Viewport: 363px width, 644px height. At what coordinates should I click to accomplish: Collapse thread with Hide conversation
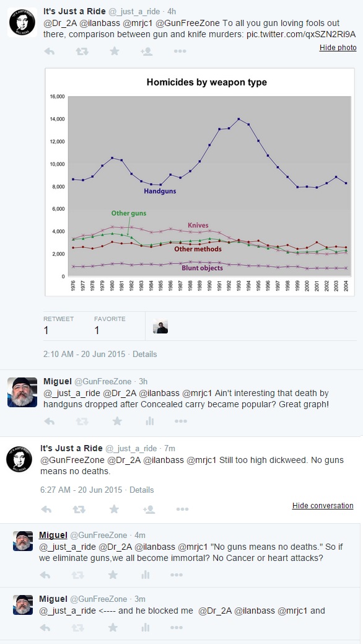(x=323, y=506)
